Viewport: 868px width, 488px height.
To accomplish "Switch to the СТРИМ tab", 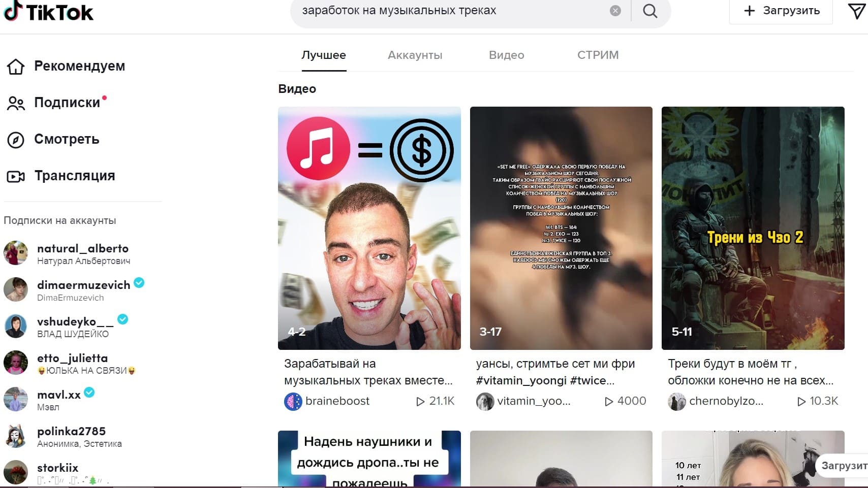I will coord(598,55).
